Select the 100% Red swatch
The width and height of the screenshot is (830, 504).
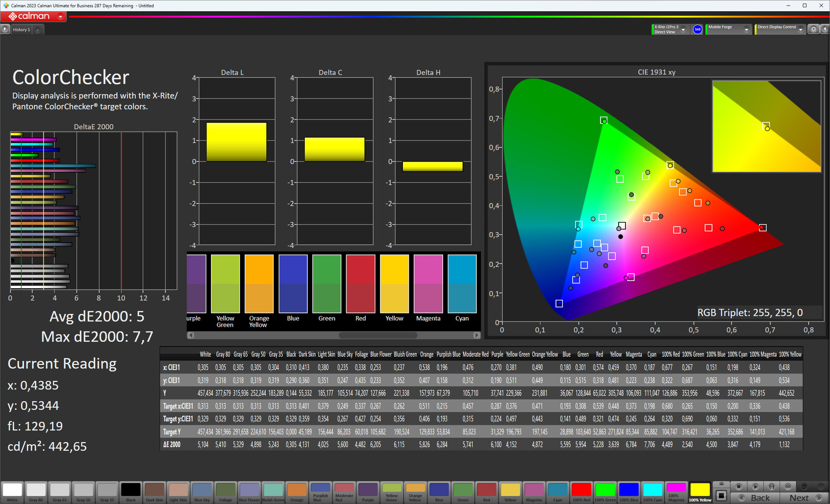pos(581,492)
